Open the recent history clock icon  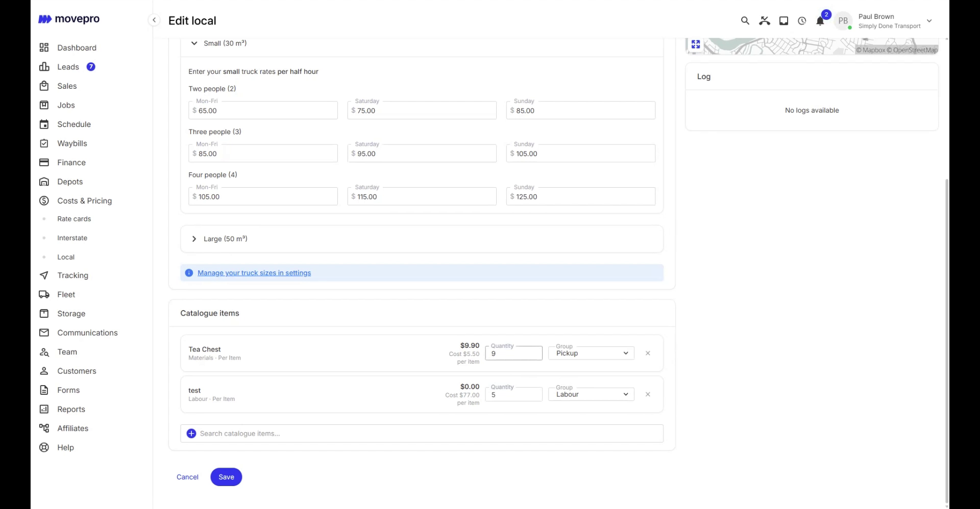click(x=802, y=21)
